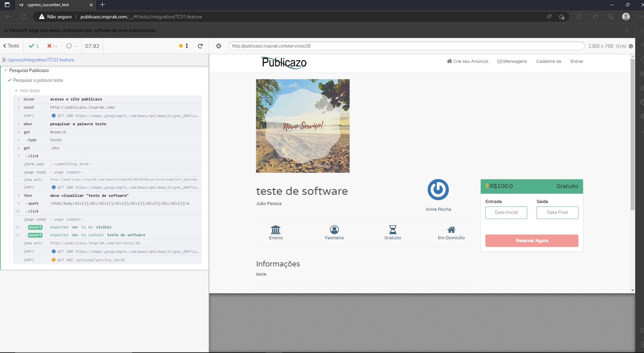Click the viewport size info icon
Image resolution: width=644 pixels, height=353 pixels.
tap(631, 46)
